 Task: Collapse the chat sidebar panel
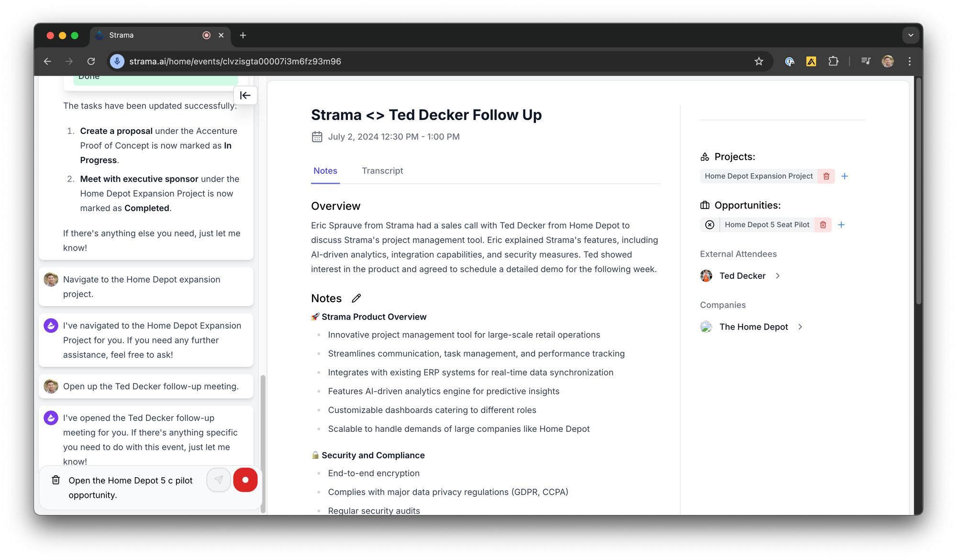245,95
